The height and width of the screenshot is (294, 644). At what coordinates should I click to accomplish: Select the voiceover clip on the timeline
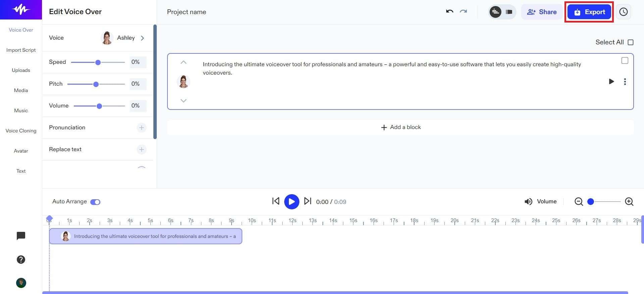[146, 236]
